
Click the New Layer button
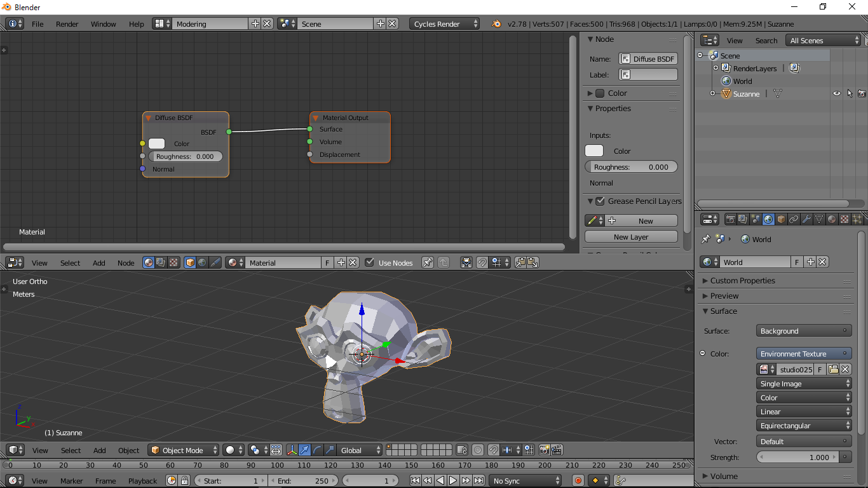(631, 236)
